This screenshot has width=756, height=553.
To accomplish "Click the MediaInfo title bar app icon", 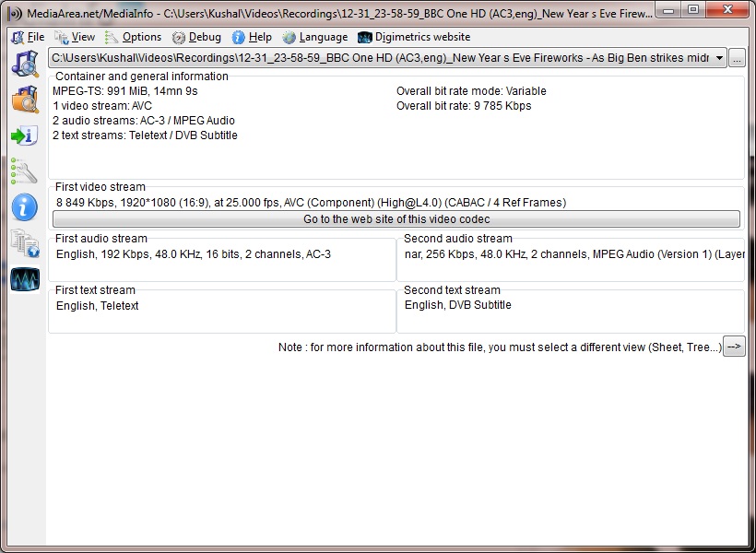I will pos(16,14).
